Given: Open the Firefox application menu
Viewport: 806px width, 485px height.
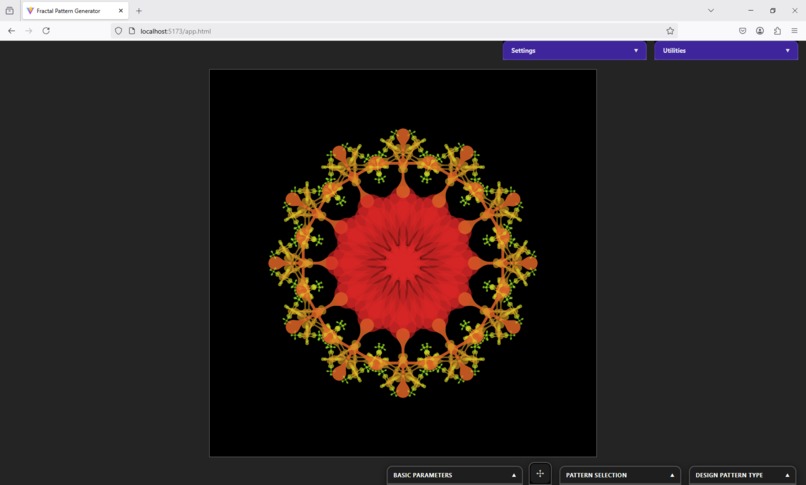Looking at the screenshot, I should (x=794, y=31).
